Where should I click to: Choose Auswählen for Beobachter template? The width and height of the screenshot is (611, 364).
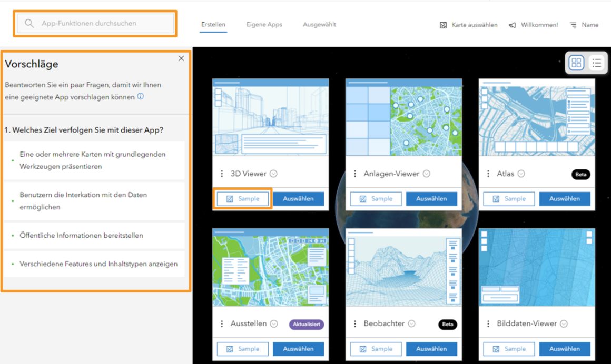(431, 349)
